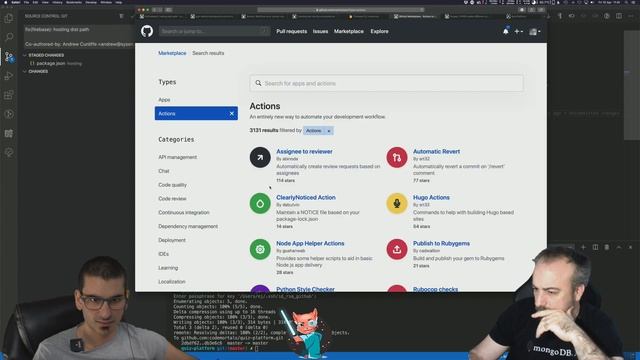Add a new terminal with the plus icon
The width and height of the screenshot is (640, 360).
tap(583, 247)
